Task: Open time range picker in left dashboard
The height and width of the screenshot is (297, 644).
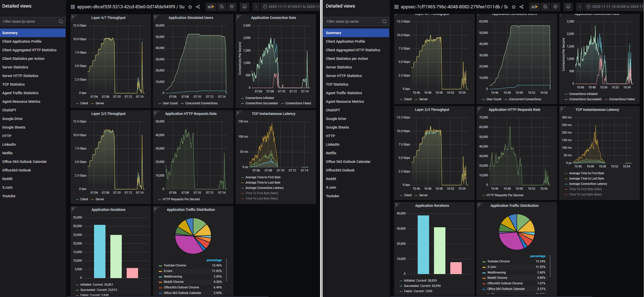Action: [x=291, y=7]
